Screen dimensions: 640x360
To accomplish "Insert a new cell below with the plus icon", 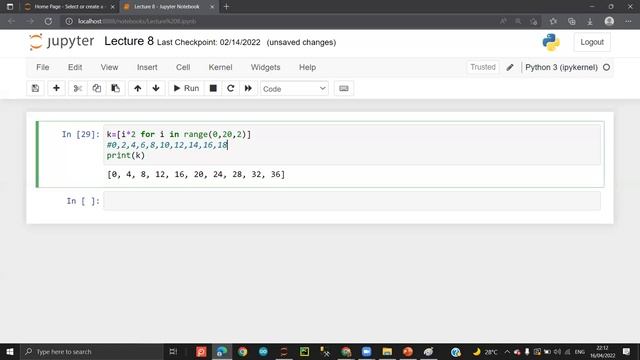I will [56, 88].
